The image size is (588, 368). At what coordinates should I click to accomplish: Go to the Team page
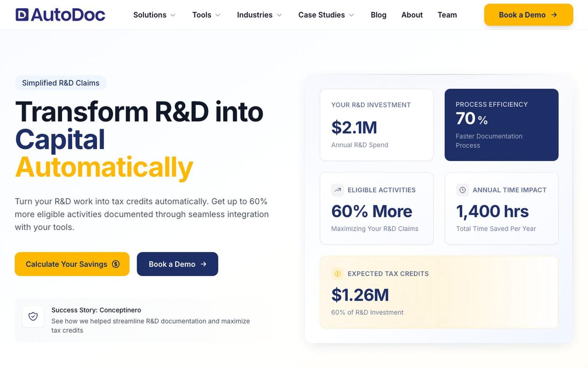pyautogui.click(x=447, y=15)
